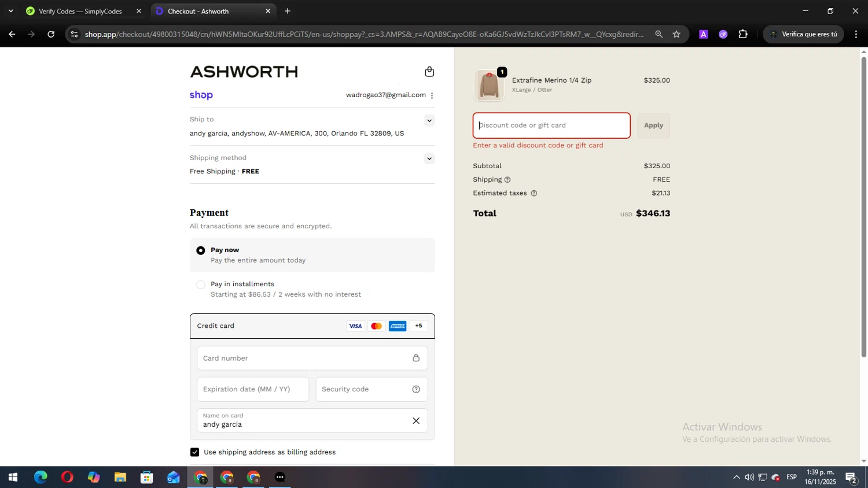
Task: Show hidden system tray icons
Action: pyautogui.click(x=736, y=478)
